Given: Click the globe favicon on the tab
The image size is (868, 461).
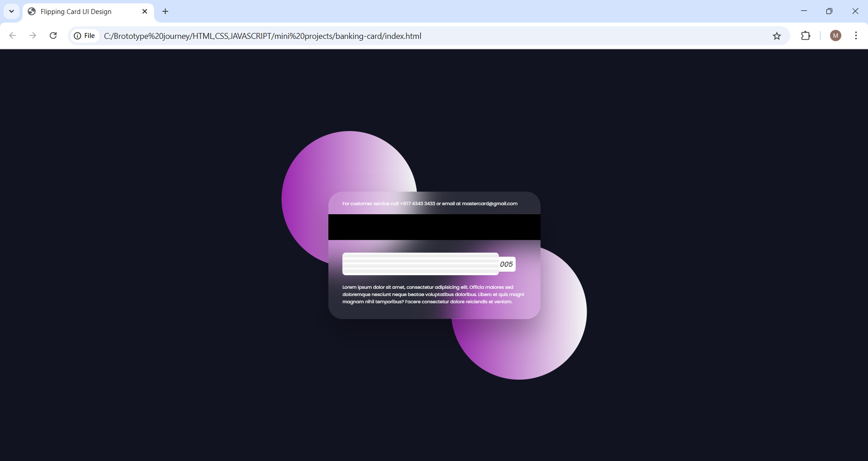Looking at the screenshot, I should [x=32, y=11].
